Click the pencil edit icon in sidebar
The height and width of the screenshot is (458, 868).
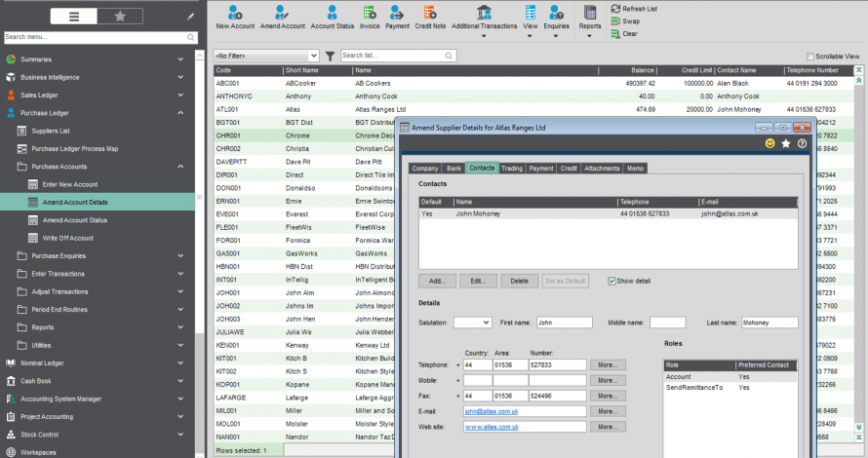tap(190, 17)
